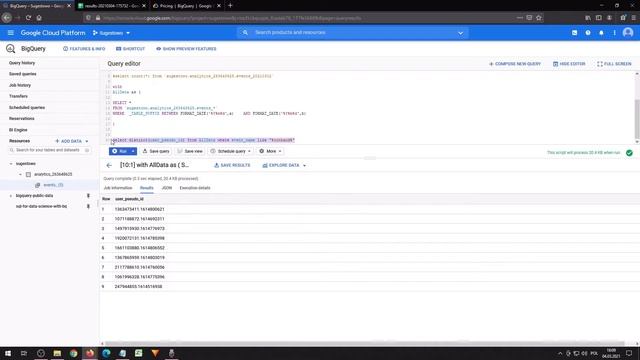Open Scheduled queries in the sidebar
640x360 pixels.
(x=27, y=107)
